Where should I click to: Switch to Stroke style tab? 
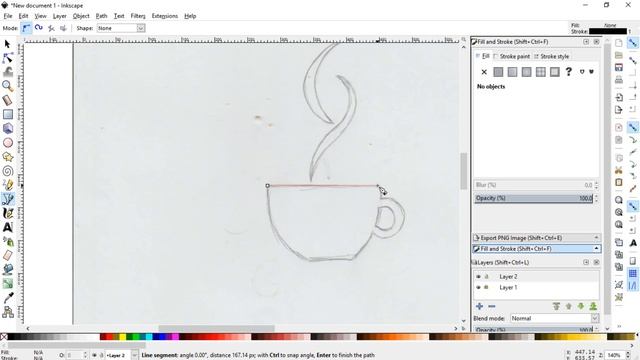click(x=551, y=56)
